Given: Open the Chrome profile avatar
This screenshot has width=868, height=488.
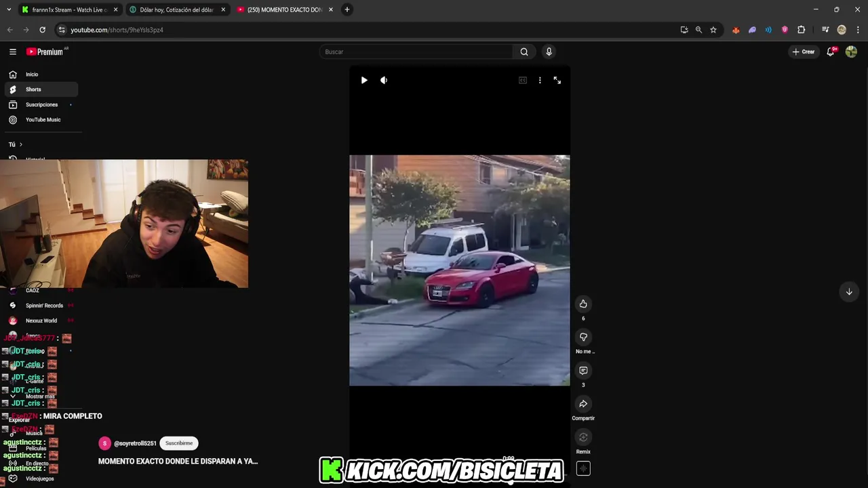Looking at the screenshot, I should [x=842, y=30].
